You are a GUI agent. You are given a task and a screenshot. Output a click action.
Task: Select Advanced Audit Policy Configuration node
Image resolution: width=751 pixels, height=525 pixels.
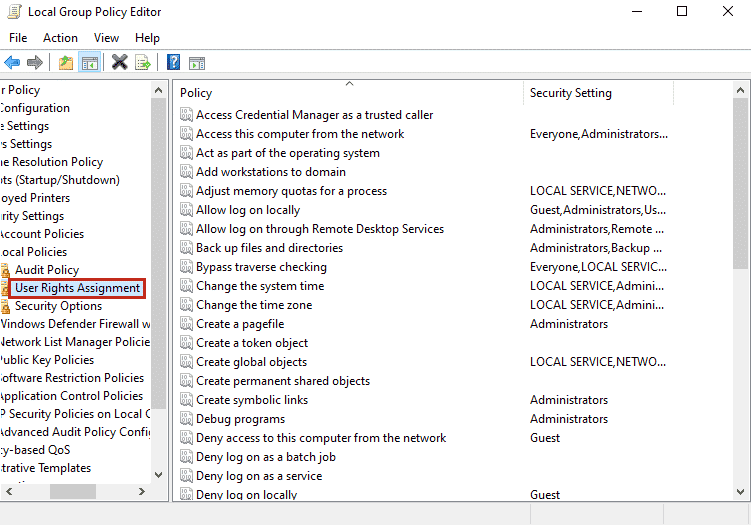[75, 432]
